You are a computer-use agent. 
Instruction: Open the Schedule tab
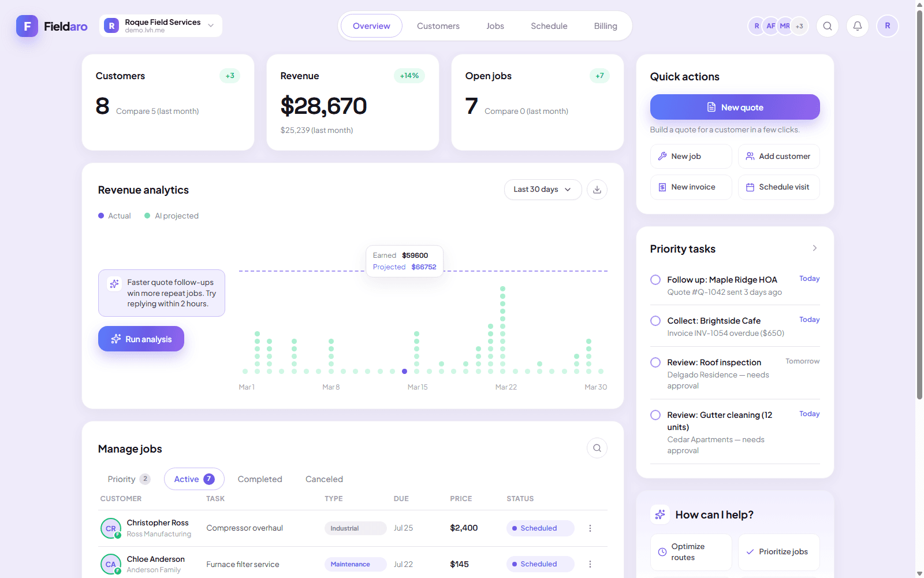coord(549,26)
